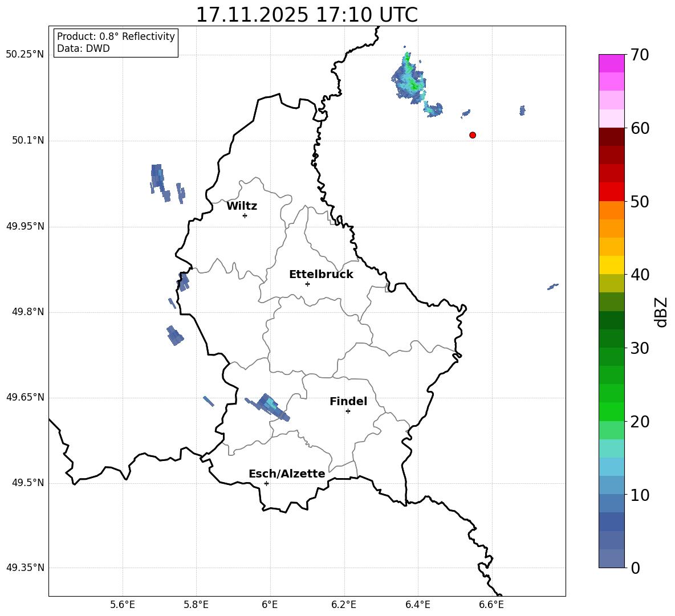Select the yellow colorbar segment above 40
The image size is (675, 616).
coord(611,265)
